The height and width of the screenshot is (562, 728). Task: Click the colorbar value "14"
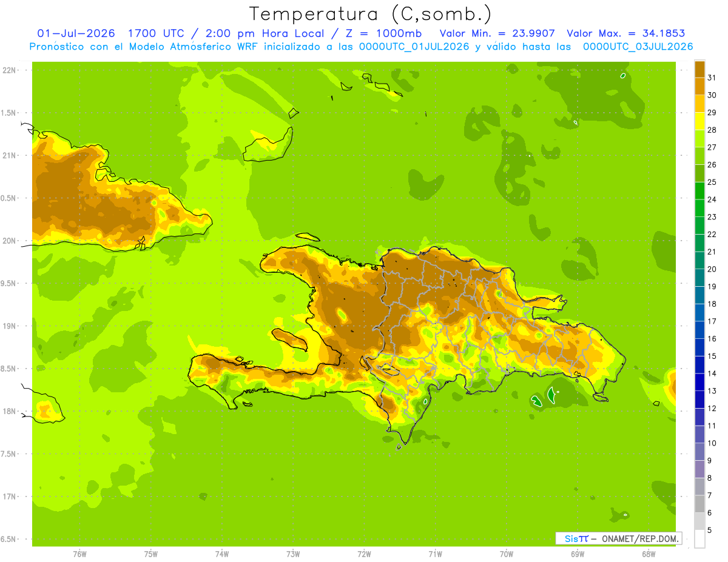coord(712,373)
